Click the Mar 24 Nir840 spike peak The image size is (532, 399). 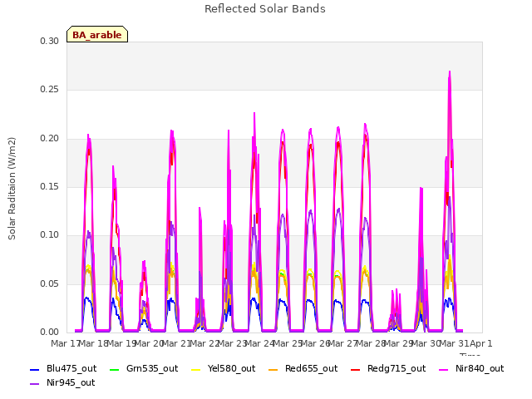pos(254,113)
